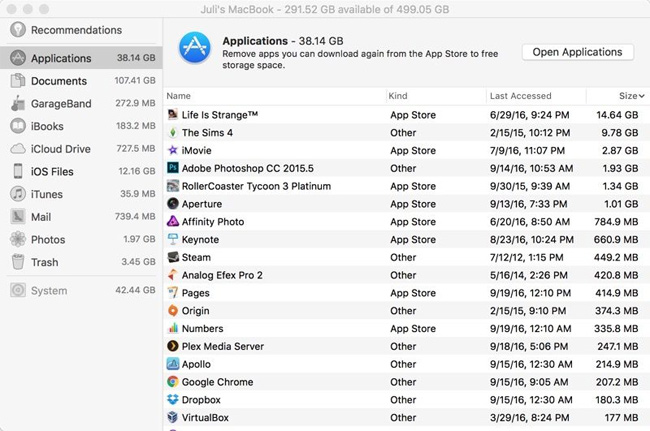Image resolution: width=650 pixels, height=431 pixels.
Task: Sort list by Kind column header
Action: pos(398,96)
